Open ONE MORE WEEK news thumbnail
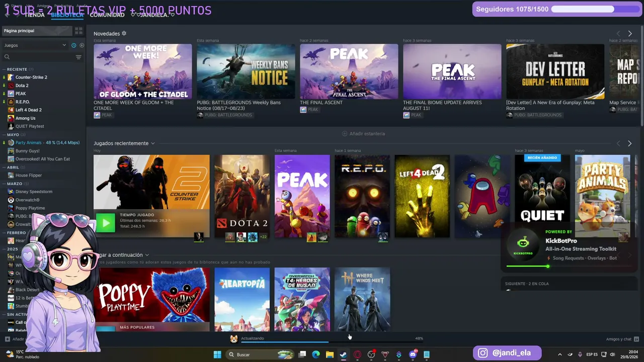 pyautogui.click(x=142, y=71)
